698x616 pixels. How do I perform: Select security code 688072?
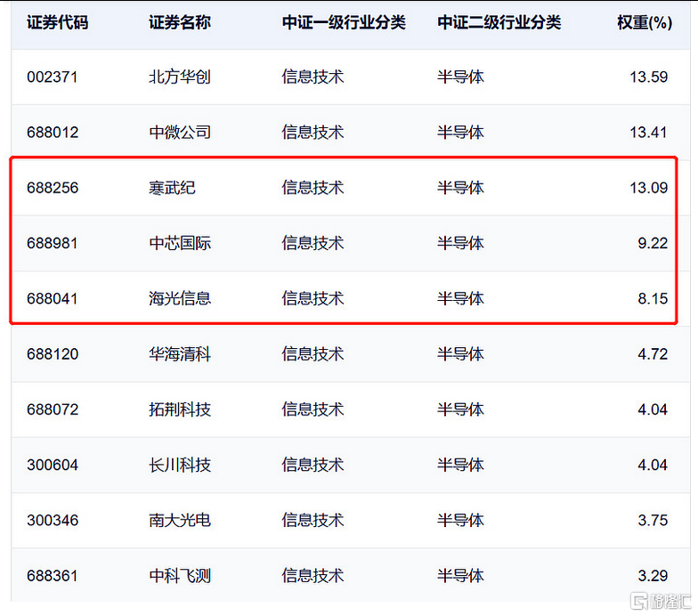pos(53,409)
